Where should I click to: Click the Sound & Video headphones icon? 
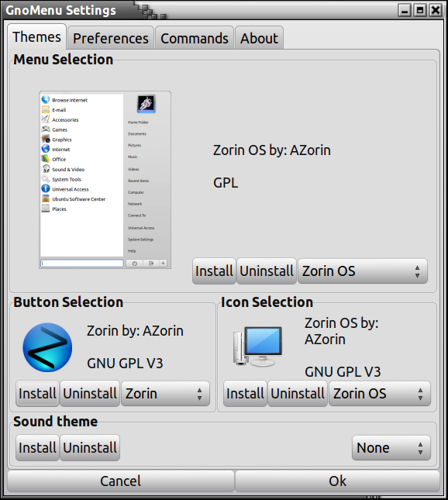click(46, 169)
